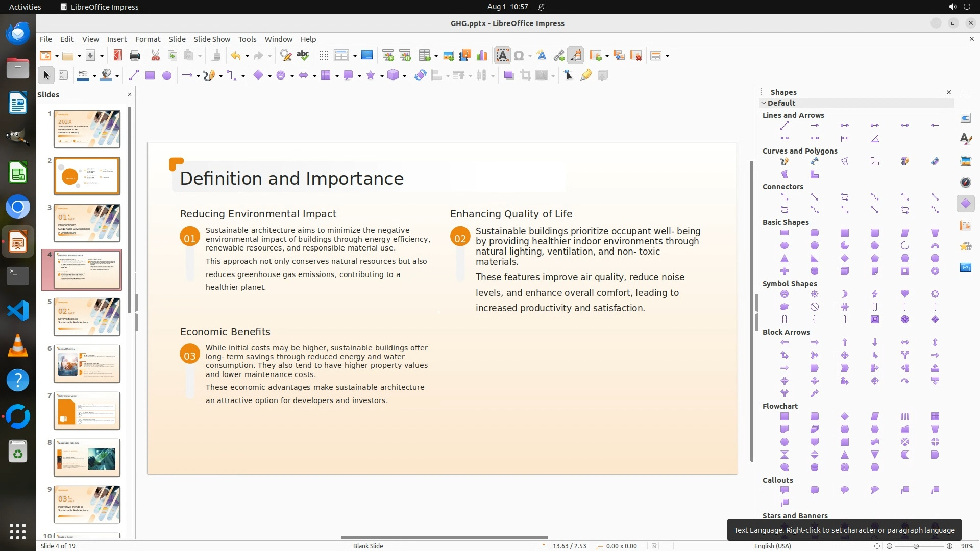Image resolution: width=980 pixels, height=551 pixels.
Task: Insert an image using the toolbar icon
Action: click(448, 56)
